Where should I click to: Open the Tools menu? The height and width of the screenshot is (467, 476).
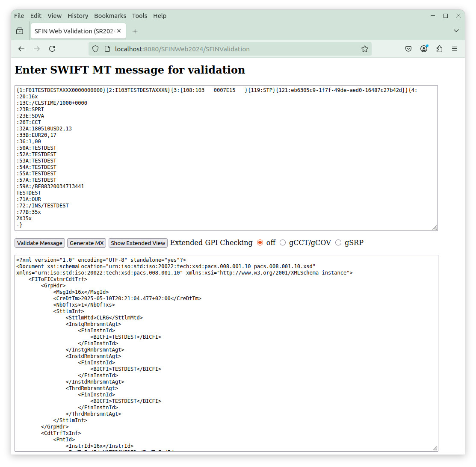click(140, 16)
